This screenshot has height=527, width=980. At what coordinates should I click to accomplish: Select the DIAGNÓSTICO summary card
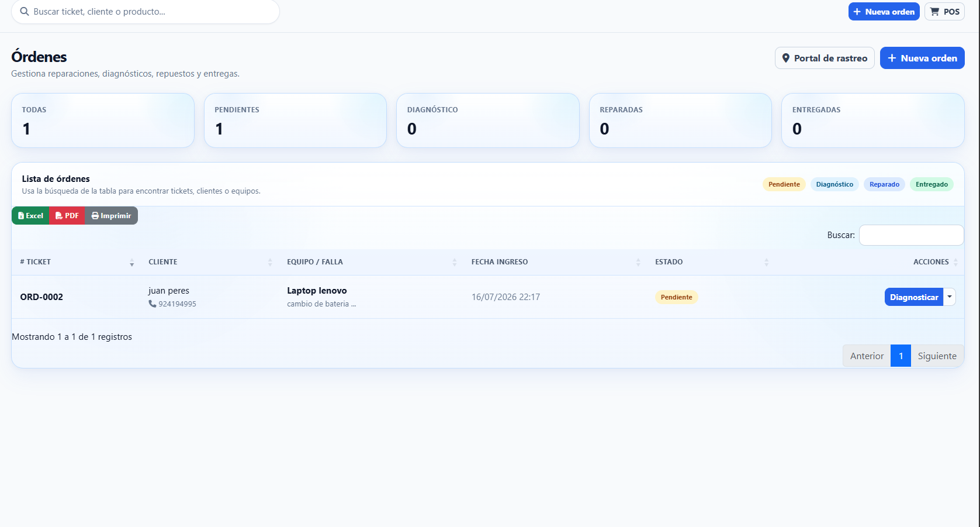tap(488, 120)
